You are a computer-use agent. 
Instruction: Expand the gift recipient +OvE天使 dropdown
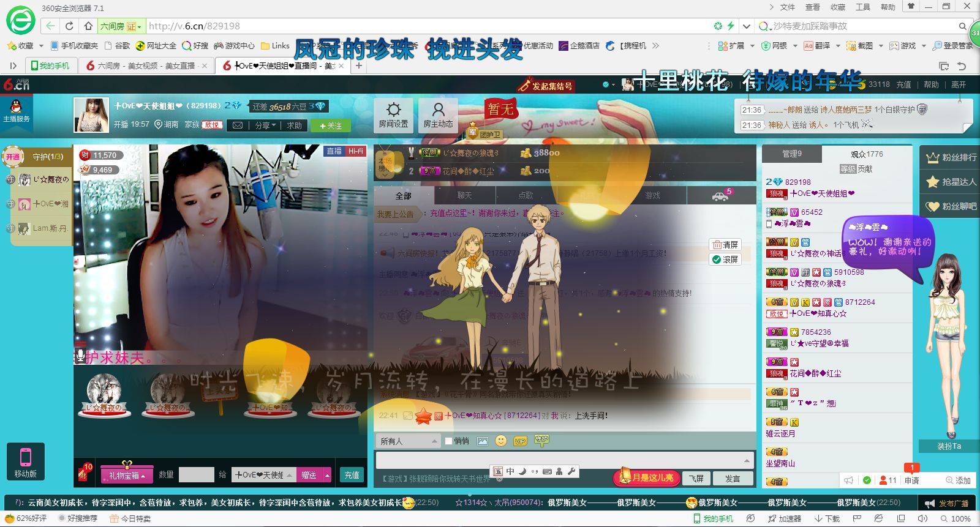[264, 475]
